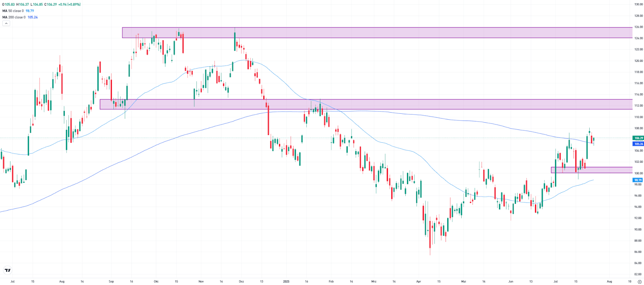Click the 82.00 price axis label
This screenshot has width=644, height=285.
[x=638, y=275]
